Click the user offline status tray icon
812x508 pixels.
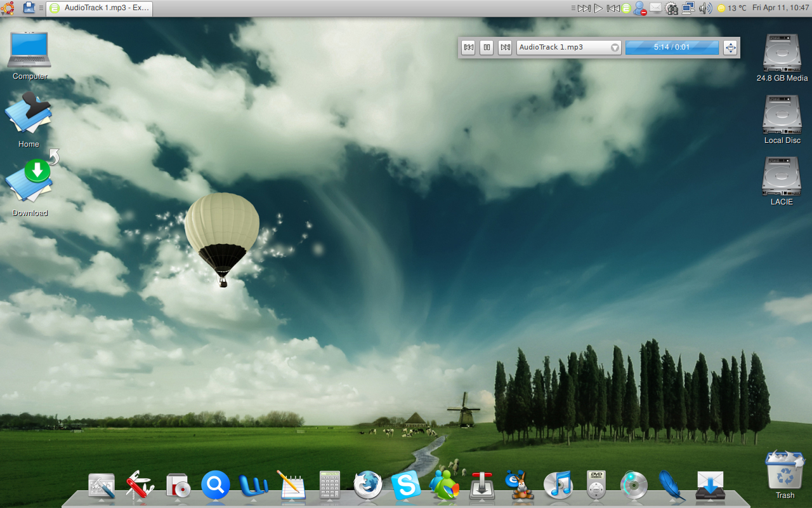(x=640, y=8)
